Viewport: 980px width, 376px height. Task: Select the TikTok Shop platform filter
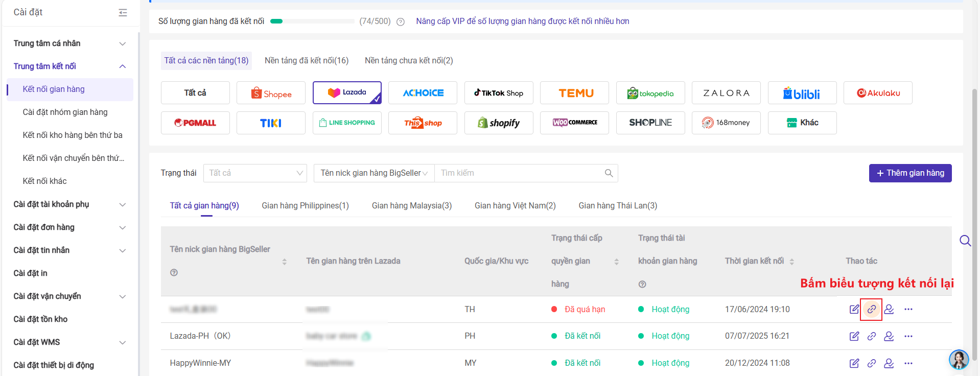(x=498, y=93)
